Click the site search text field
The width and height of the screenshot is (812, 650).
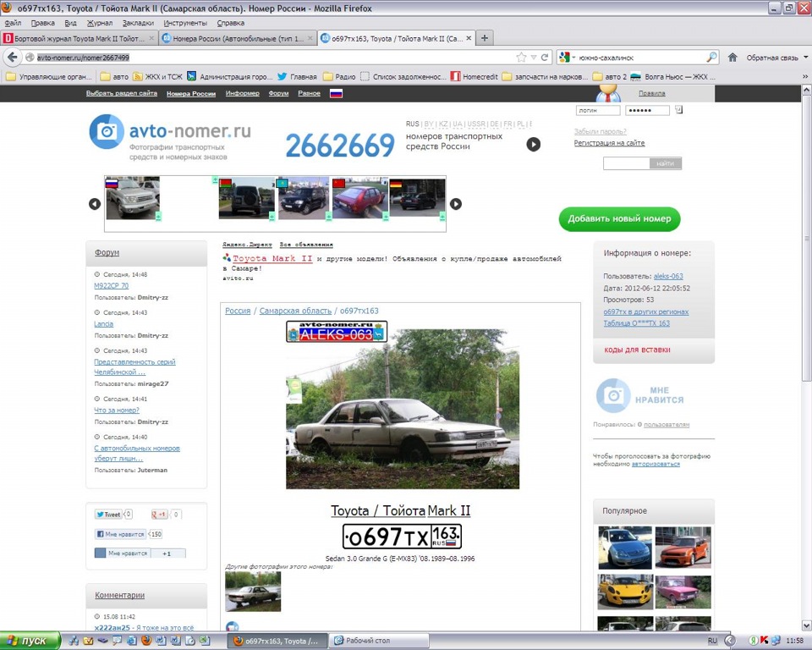(626, 163)
